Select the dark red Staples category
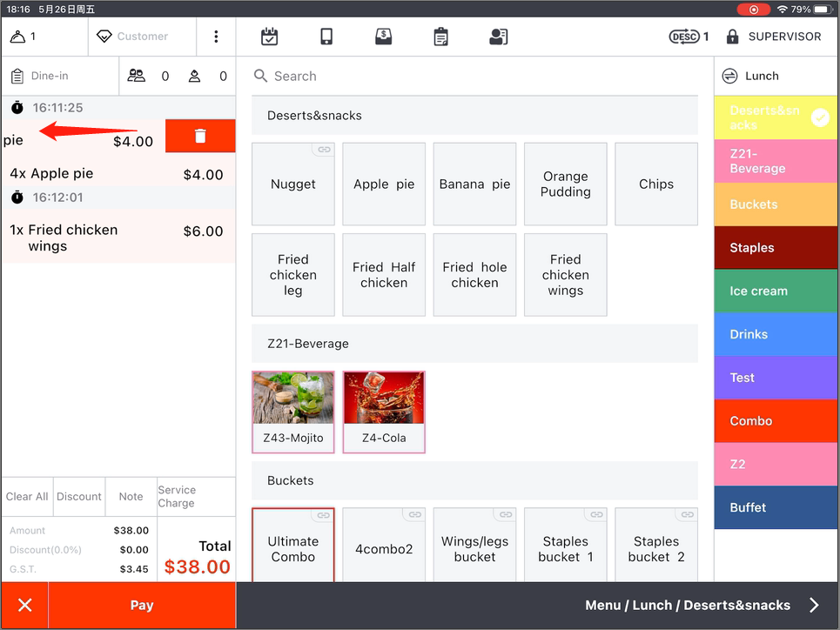This screenshot has width=840, height=630. coord(776,247)
